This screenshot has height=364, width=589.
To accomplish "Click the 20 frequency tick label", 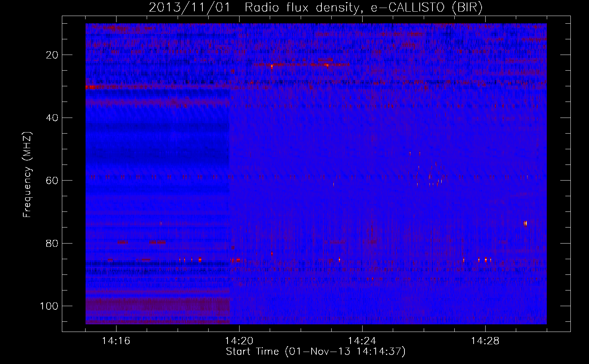I will click(52, 55).
